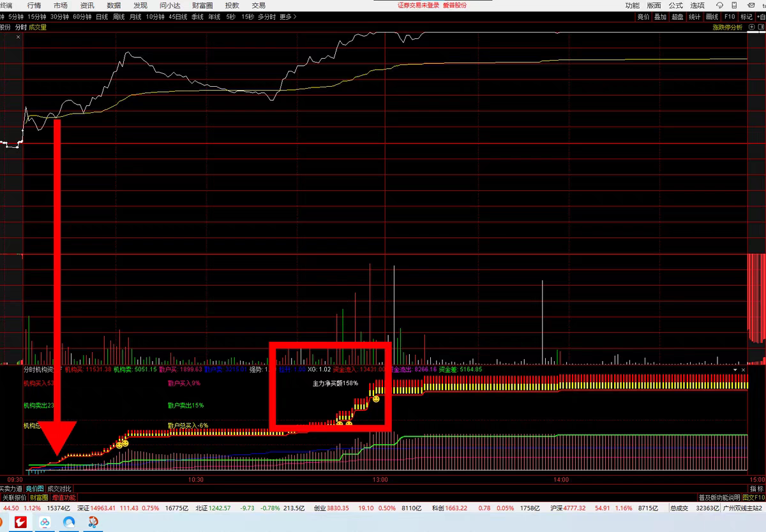Click the 深证 index in status bar
This screenshot has width=766, height=532.
(83, 508)
